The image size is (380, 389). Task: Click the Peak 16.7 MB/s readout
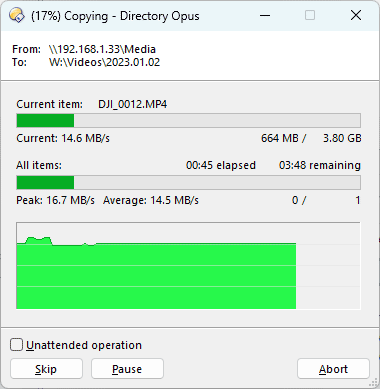[x=55, y=200]
